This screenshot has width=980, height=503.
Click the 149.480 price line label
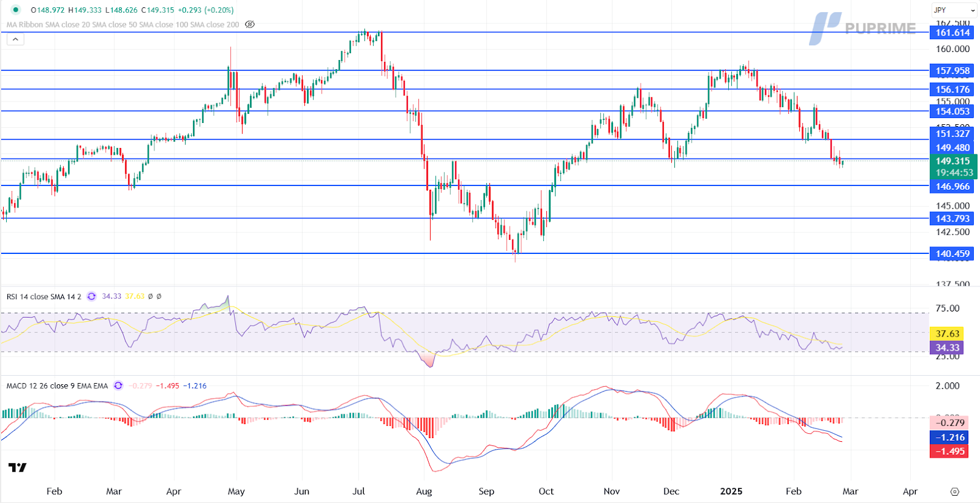(x=952, y=147)
